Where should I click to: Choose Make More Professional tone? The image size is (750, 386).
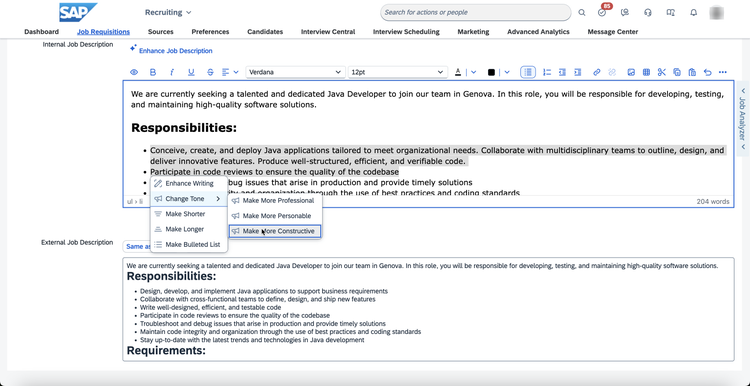tap(275, 200)
